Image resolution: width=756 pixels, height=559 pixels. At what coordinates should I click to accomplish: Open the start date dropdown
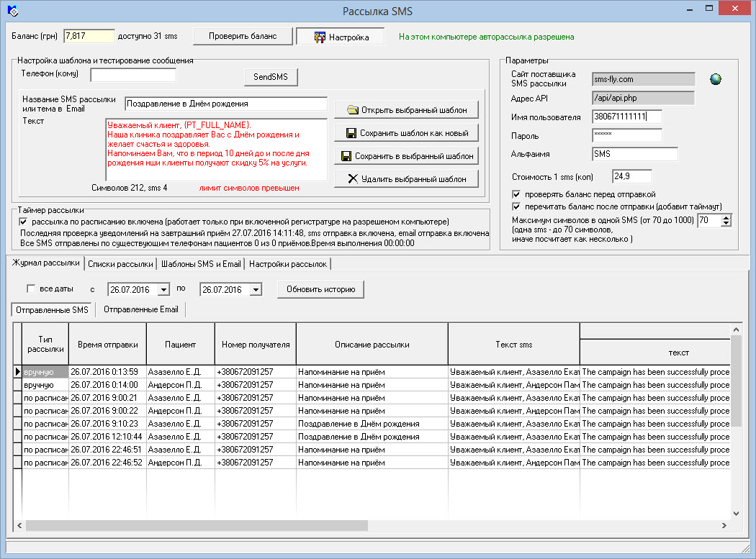(163, 289)
